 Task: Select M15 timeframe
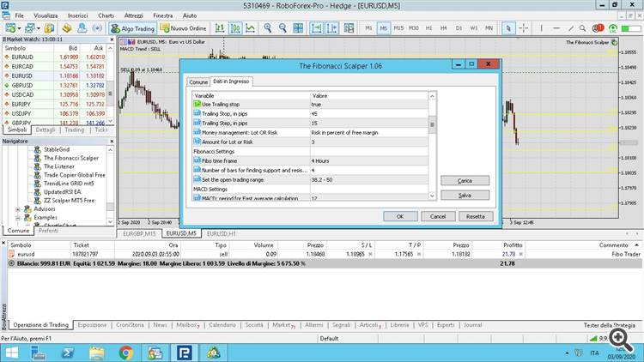[x=398, y=28]
